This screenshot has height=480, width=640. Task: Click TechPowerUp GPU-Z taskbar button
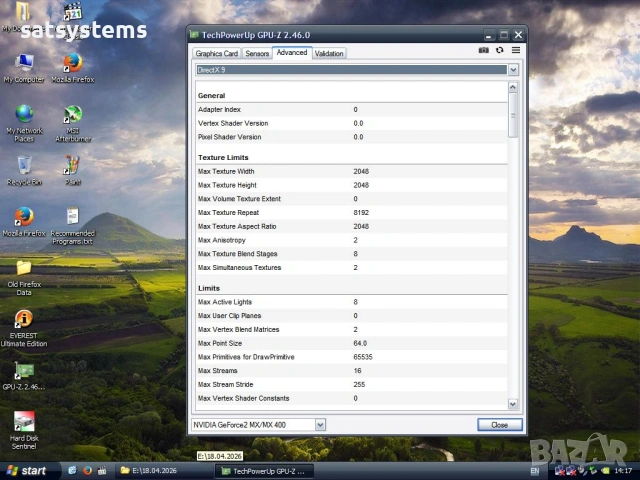(264, 471)
